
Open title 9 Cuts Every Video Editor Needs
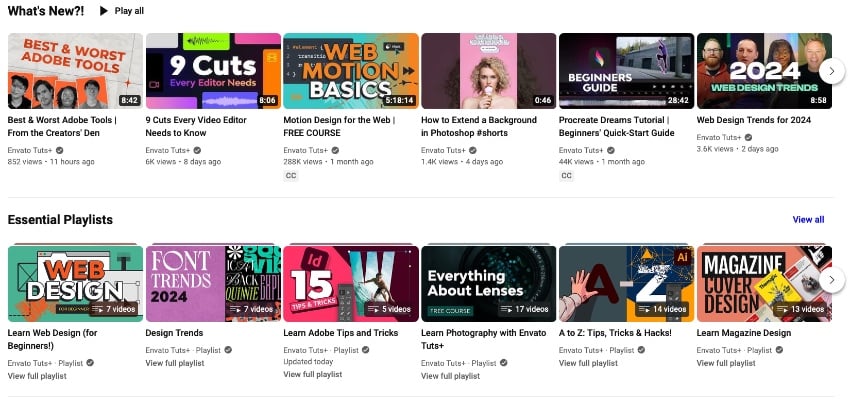[x=196, y=126]
